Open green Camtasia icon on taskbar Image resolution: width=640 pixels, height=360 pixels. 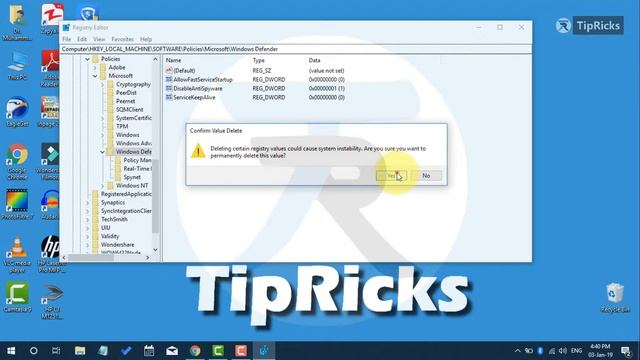[x=218, y=351]
